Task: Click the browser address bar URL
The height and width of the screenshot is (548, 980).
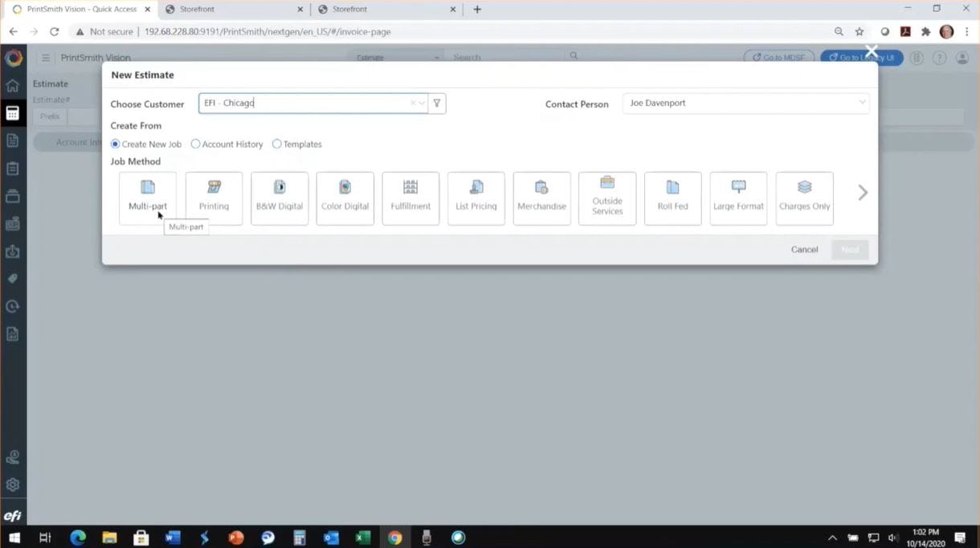Action: (267, 31)
